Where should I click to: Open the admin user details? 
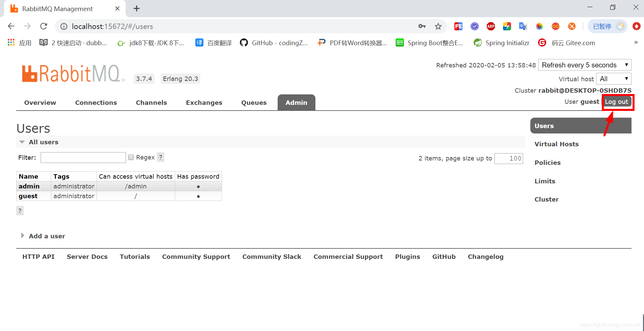(29, 186)
